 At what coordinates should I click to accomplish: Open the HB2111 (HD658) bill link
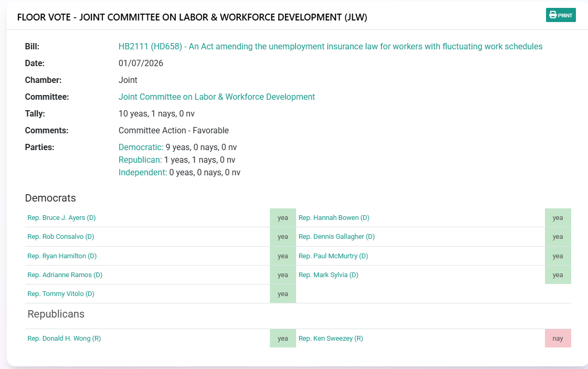(x=330, y=47)
